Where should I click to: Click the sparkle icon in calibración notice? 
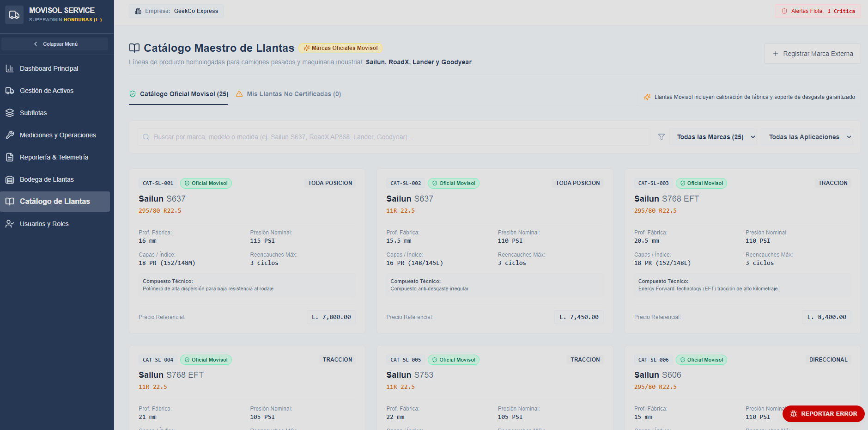tap(647, 97)
